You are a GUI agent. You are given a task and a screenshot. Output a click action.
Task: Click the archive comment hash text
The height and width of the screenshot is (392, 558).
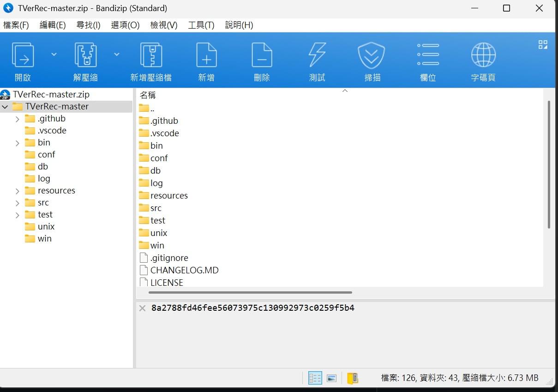[252, 308]
